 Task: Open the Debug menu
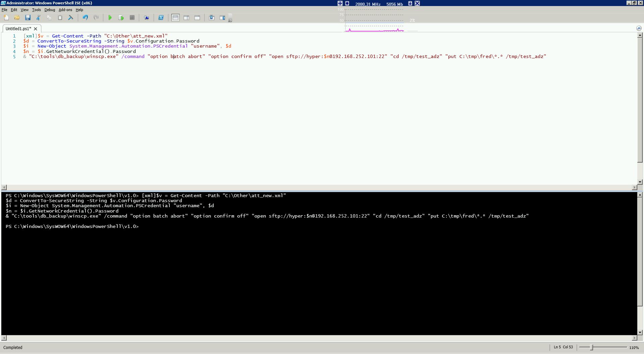tap(50, 10)
